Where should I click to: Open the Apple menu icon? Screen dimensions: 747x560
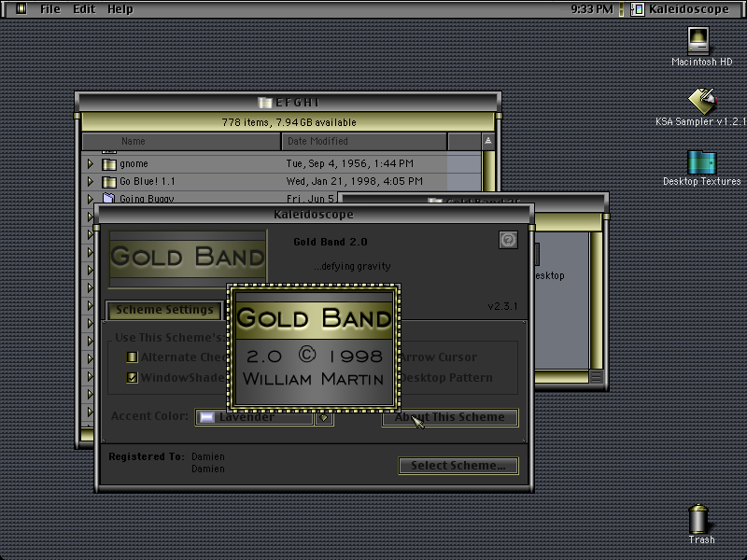click(x=21, y=8)
